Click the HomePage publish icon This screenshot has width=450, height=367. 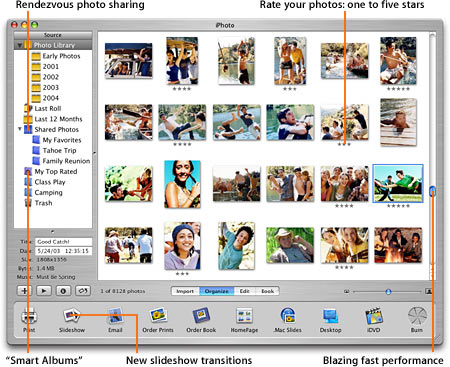tap(244, 315)
